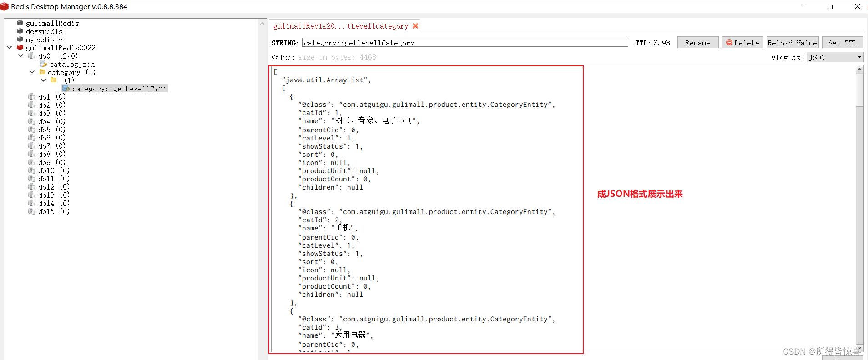
Task: Click the db8 database icon
Action: pos(32,154)
